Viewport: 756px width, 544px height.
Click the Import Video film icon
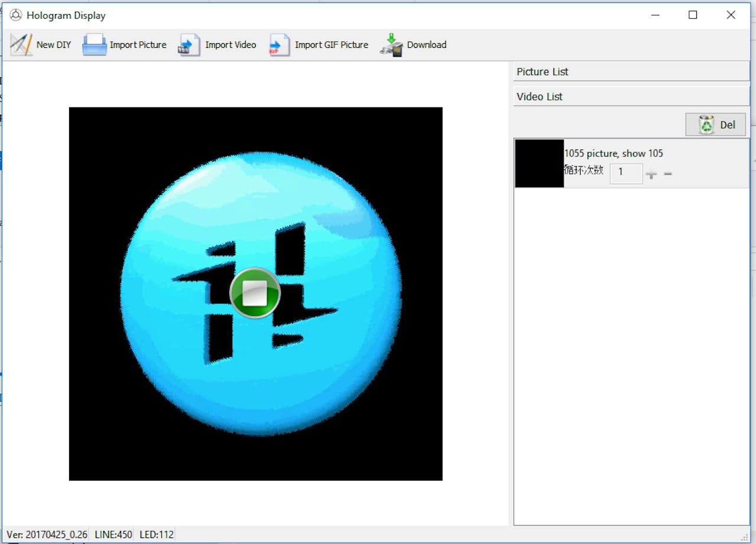click(188, 44)
